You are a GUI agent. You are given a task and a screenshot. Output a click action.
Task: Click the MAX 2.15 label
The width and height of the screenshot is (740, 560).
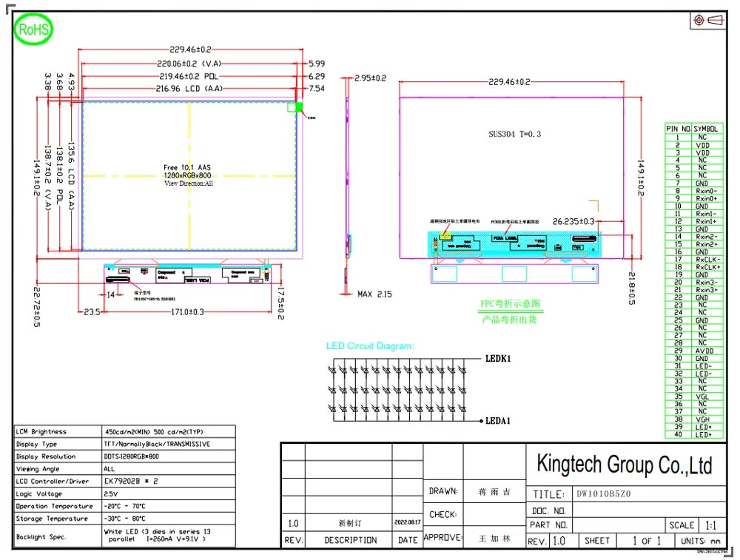374,294
